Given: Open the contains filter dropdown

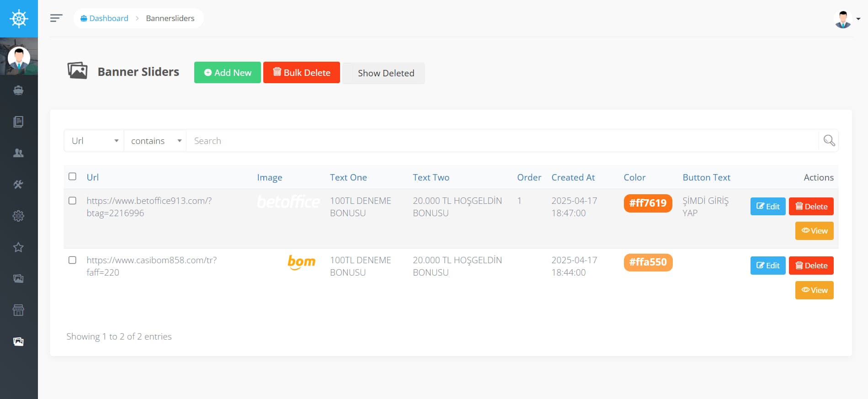Looking at the screenshot, I should pos(155,141).
